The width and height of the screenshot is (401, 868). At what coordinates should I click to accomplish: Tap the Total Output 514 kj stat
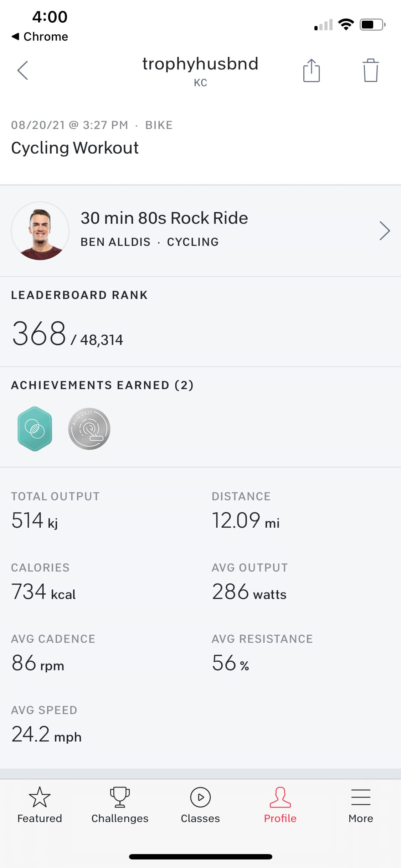(x=35, y=520)
